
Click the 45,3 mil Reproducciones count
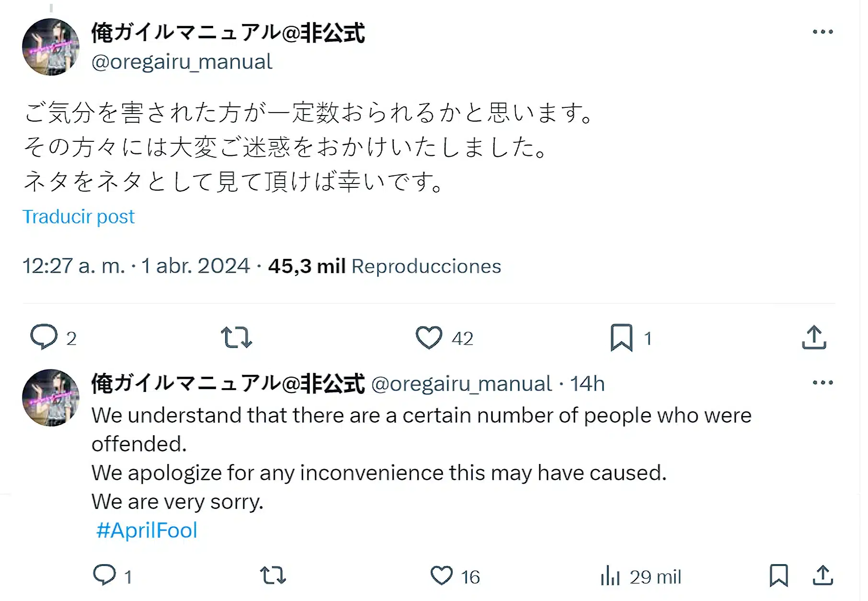point(384,266)
